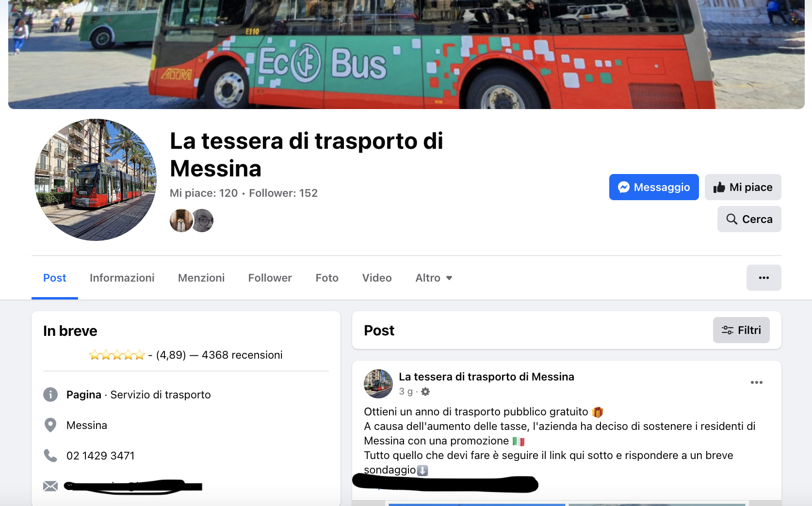
Task: Open the Menzioni tab
Action: (x=201, y=278)
